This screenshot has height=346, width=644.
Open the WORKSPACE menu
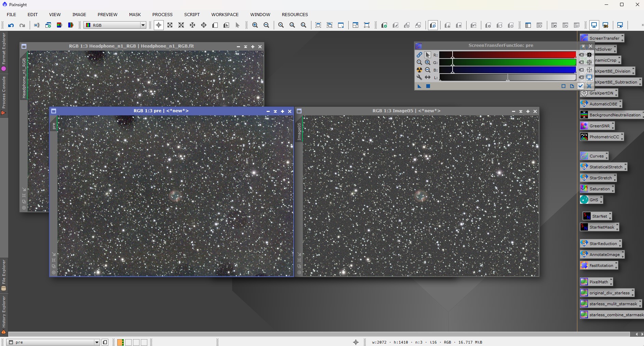point(225,14)
